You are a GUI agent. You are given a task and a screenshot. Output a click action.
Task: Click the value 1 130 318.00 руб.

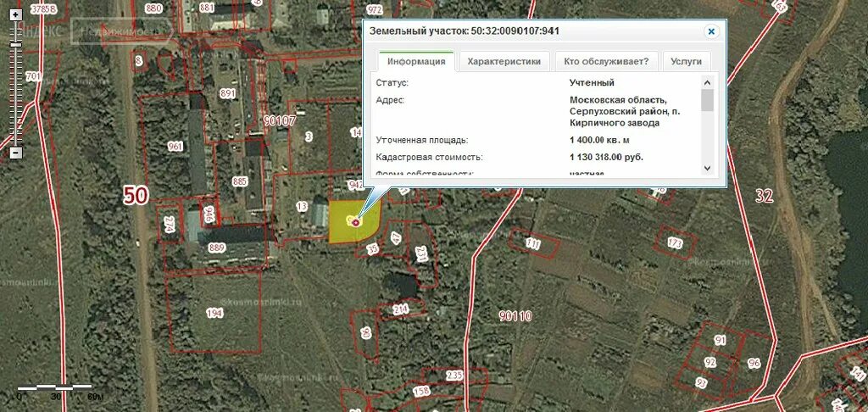click(606, 158)
